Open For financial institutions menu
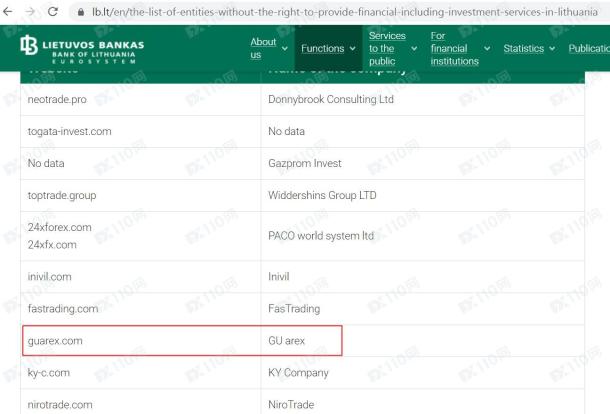The image size is (610, 414). pyautogui.click(x=454, y=48)
